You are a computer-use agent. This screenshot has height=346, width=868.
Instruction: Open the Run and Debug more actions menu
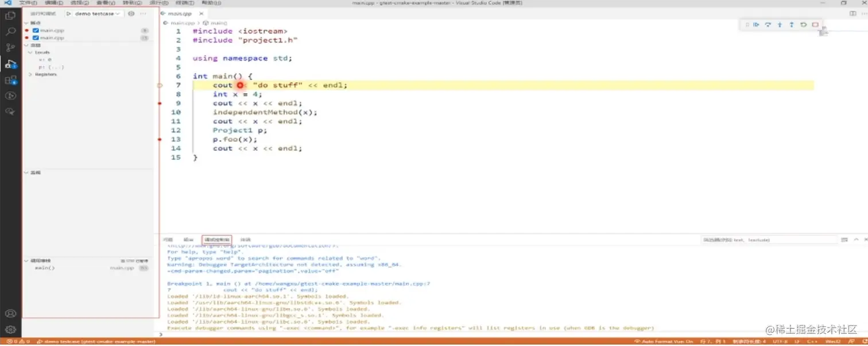(144, 13)
